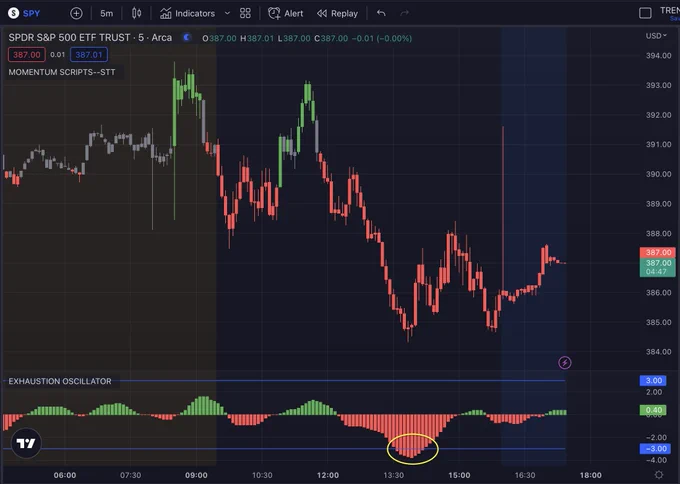Click the closing price C387.00 value
The image size is (680, 484).
(331, 38)
